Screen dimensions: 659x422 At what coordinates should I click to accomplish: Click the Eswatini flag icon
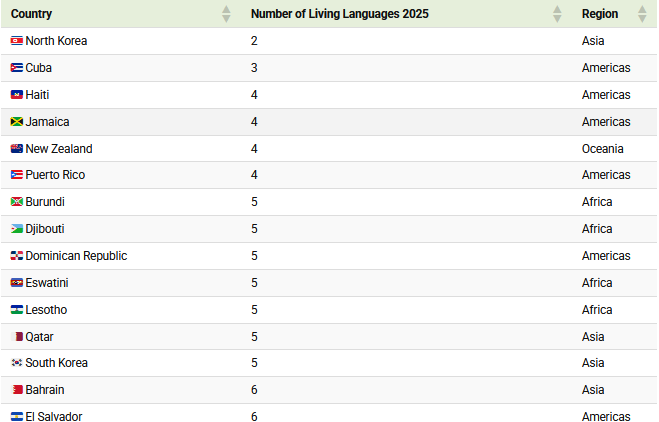(x=17, y=282)
